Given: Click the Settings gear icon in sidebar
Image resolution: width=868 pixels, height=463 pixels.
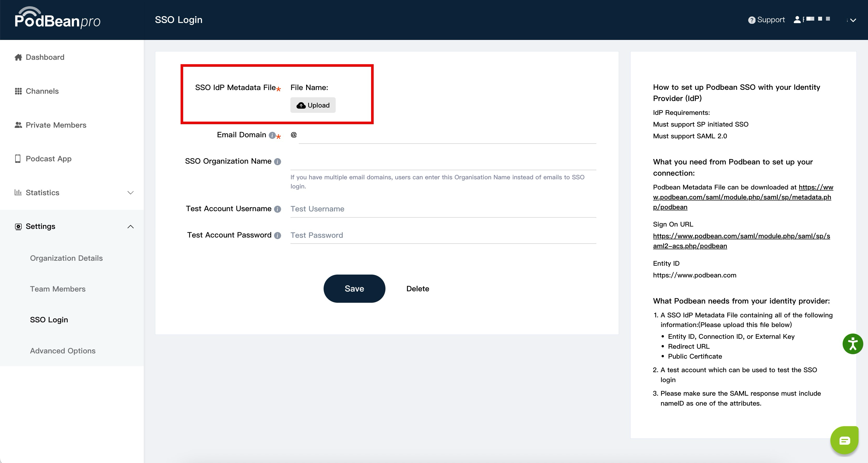Looking at the screenshot, I should pyautogui.click(x=18, y=227).
